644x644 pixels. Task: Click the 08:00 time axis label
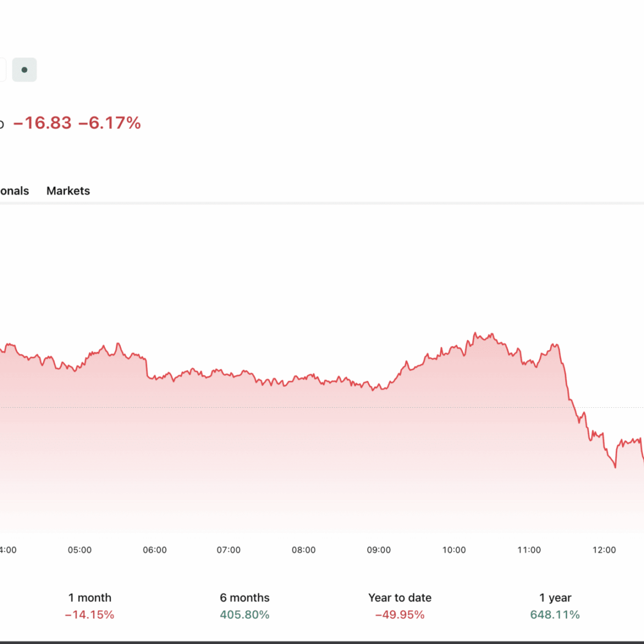304,550
